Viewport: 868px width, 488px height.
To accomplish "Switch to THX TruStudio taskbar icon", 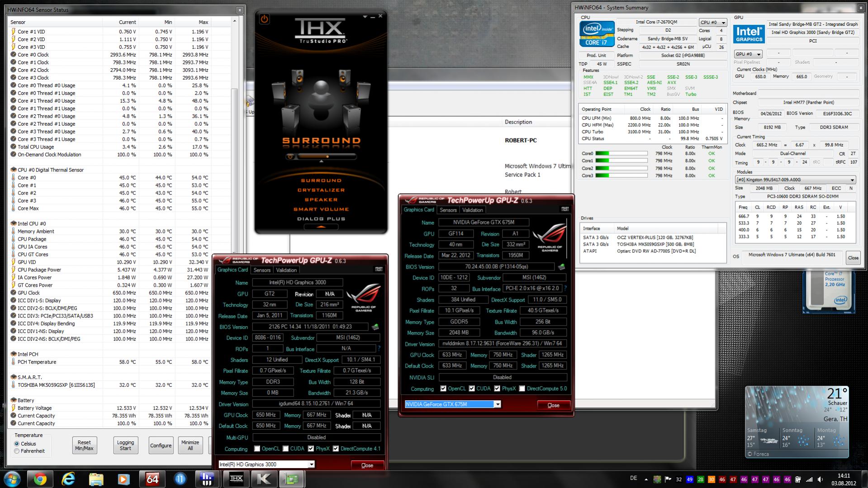I will [236, 479].
